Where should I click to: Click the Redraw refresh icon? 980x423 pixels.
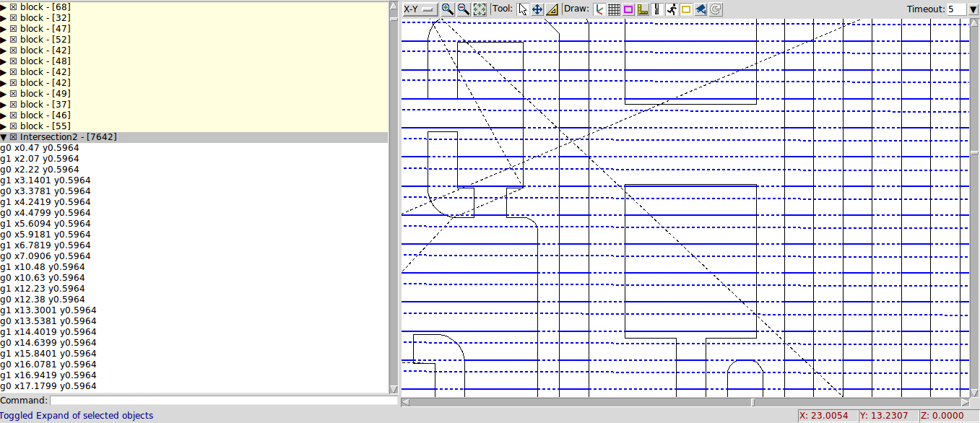pyautogui.click(x=715, y=9)
